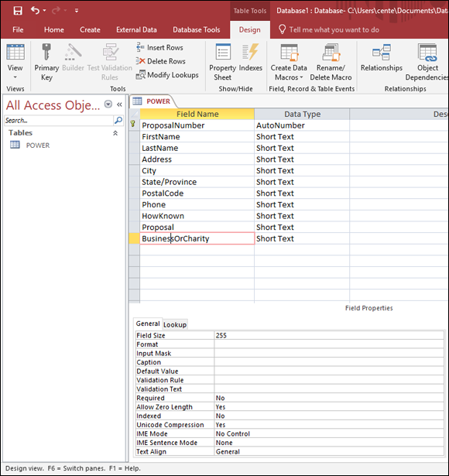449x476 pixels.
Task: Open the External Data tab
Action: pos(136,29)
